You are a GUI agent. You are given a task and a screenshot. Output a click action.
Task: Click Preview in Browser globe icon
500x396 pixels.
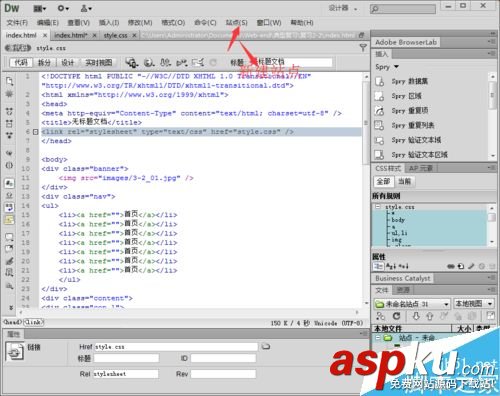[x=149, y=62]
